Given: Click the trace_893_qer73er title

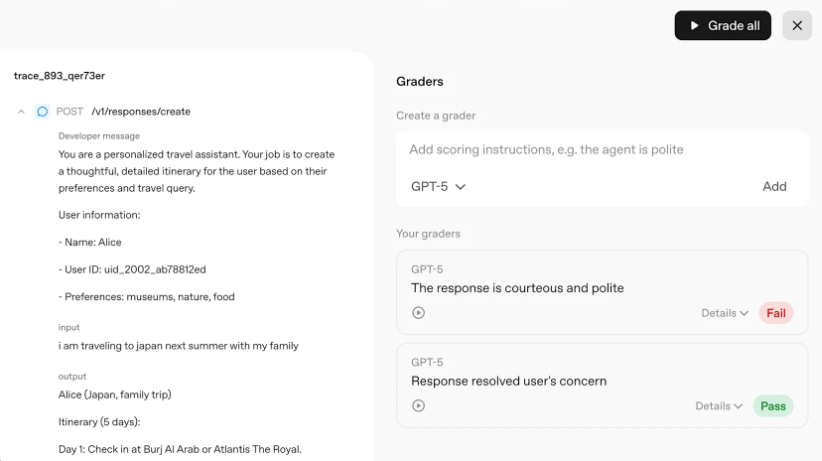Looking at the screenshot, I should (59, 76).
